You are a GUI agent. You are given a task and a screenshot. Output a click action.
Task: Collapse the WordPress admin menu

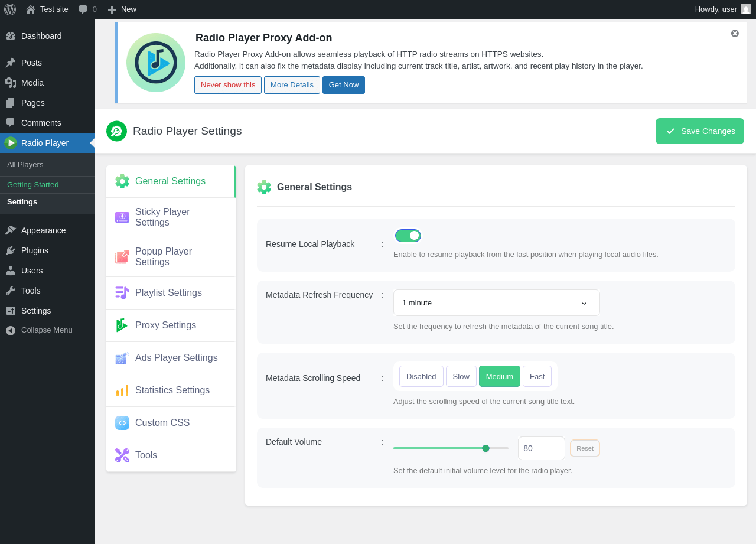pos(47,330)
